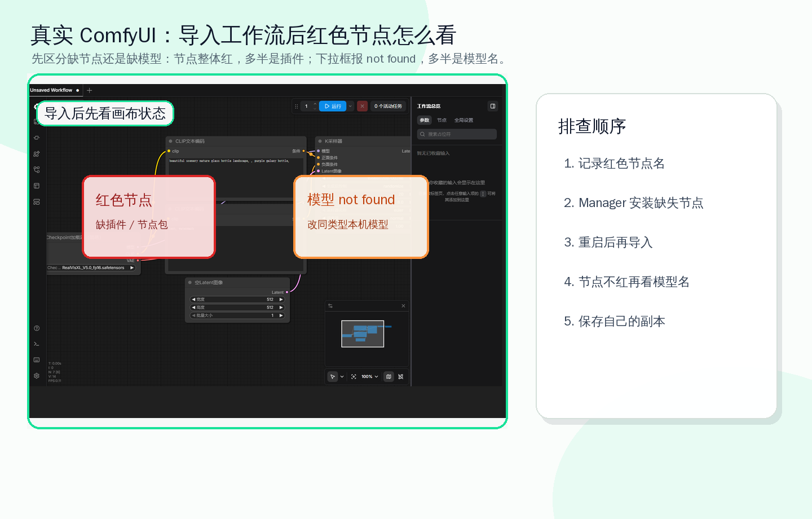The height and width of the screenshot is (519, 812).
Task: Click the red cancel X button
Action: coord(363,106)
